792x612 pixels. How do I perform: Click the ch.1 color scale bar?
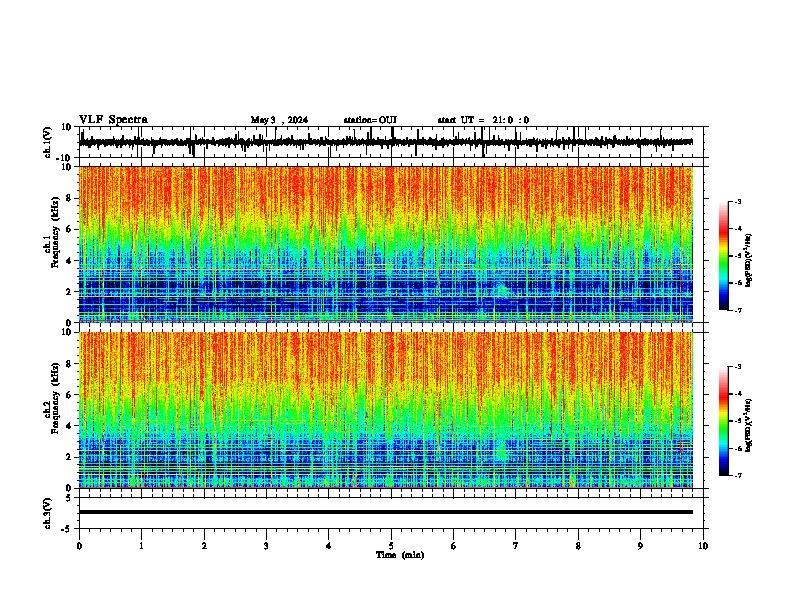click(724, 256)
